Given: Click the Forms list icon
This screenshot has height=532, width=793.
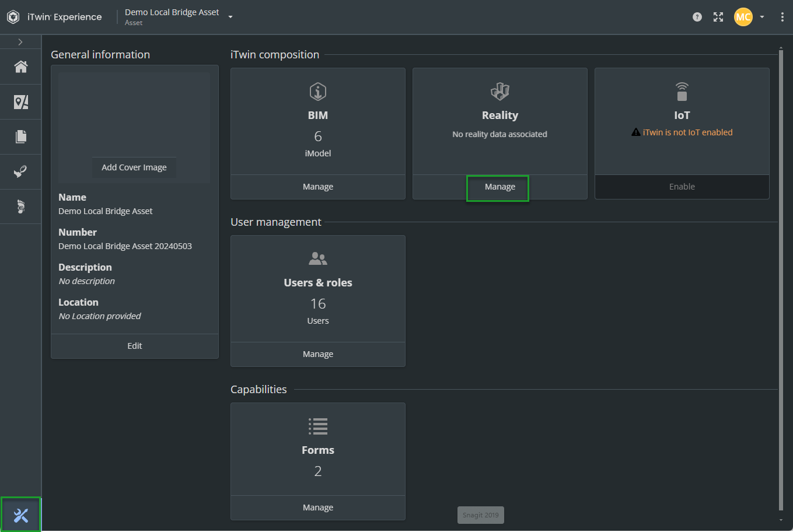Looking at the screenshot, I should [318, 426].
